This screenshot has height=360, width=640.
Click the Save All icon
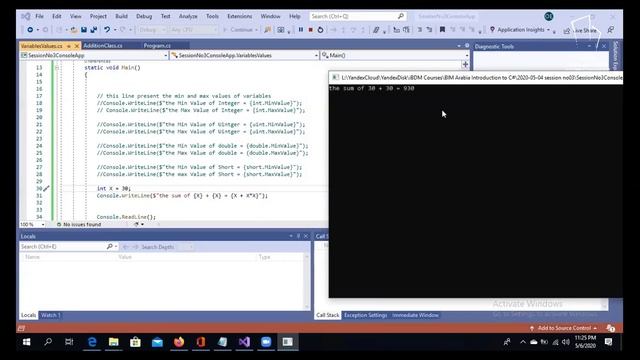[x=93, y=30]
